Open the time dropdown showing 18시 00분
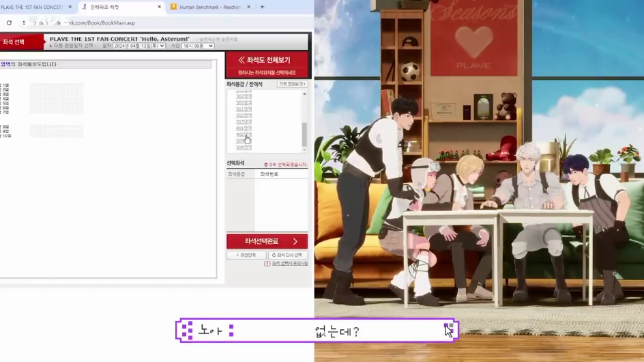The width and height of the screenshot is (644, 362). click(199, 46)
